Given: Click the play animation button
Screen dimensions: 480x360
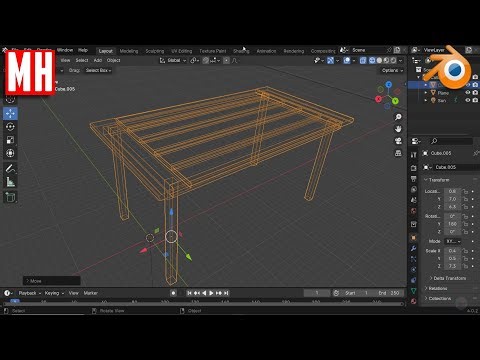Looking at the screenshot, I should [211, 293].
